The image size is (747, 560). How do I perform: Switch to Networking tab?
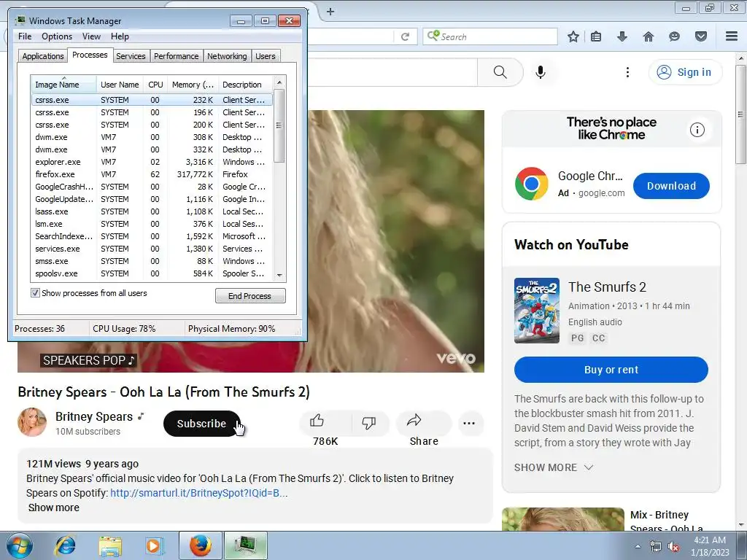227,56
